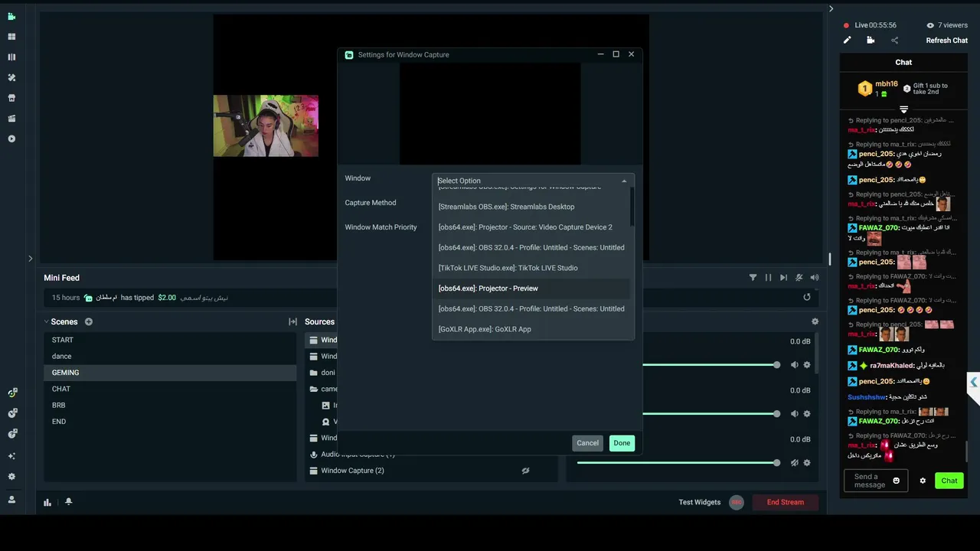The width and height of the screenshot is (980, 551).
Task: Choose Projector - Preview window option
Action: coord(531,289)
